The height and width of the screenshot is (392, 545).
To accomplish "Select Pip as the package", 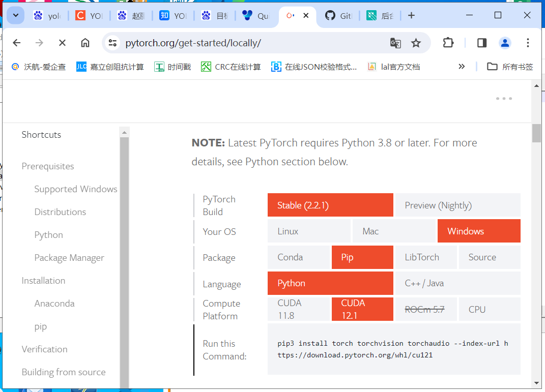I will tap(362, 257).
